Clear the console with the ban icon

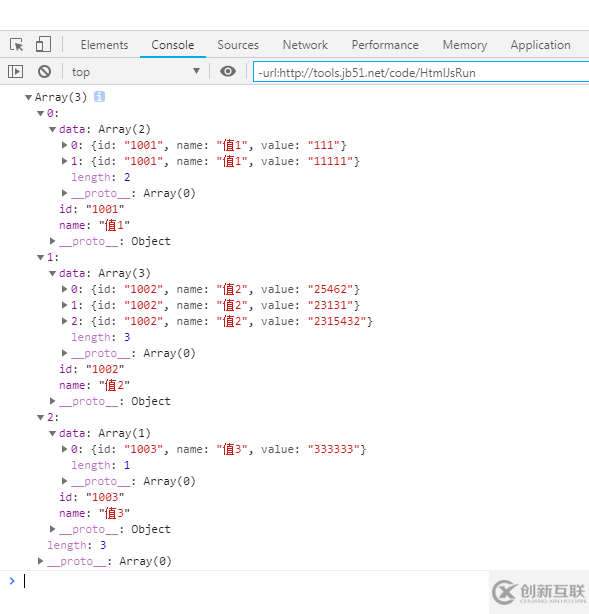pyautogui.click(x=44, y=72)
